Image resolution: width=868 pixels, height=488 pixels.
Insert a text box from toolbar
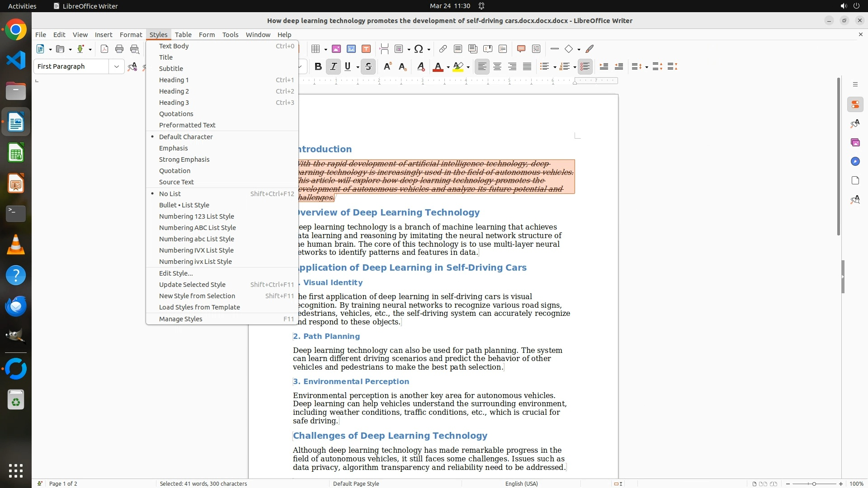click(366, 49)
